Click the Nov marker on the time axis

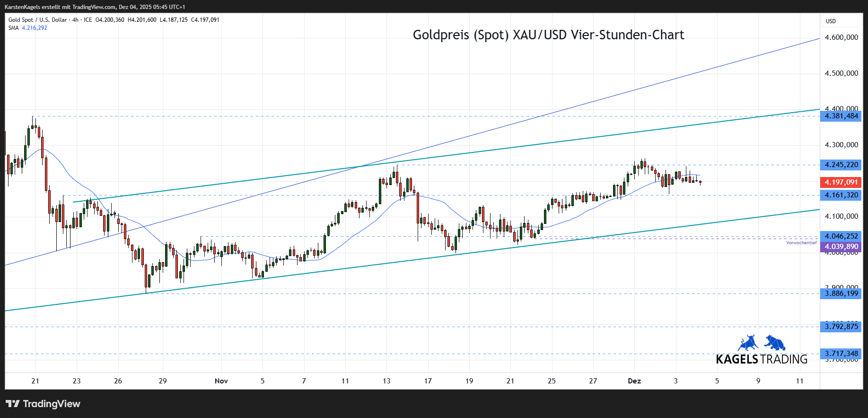point(221,381)
